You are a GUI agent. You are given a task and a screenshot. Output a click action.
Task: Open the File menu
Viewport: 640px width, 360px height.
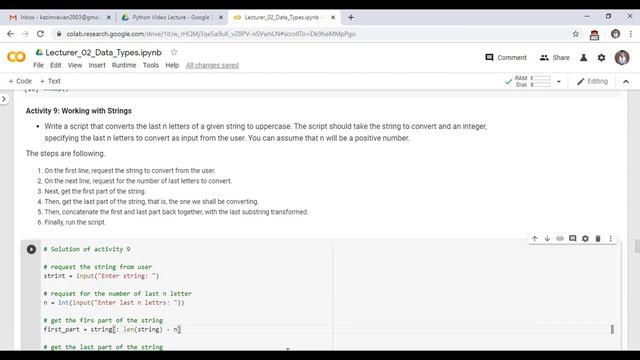38,65
